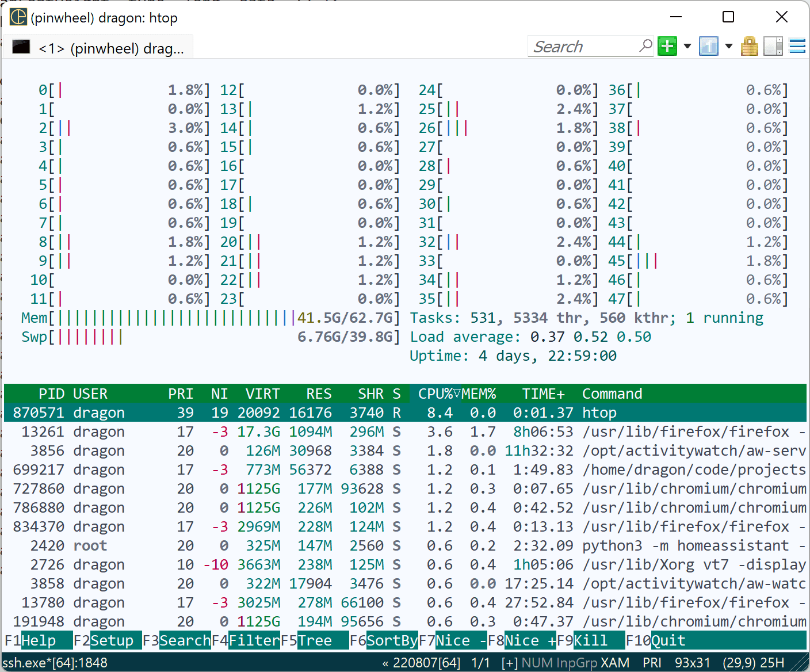
Task: Click the '[+]' status bar button
Action: (x=510, y=663)
